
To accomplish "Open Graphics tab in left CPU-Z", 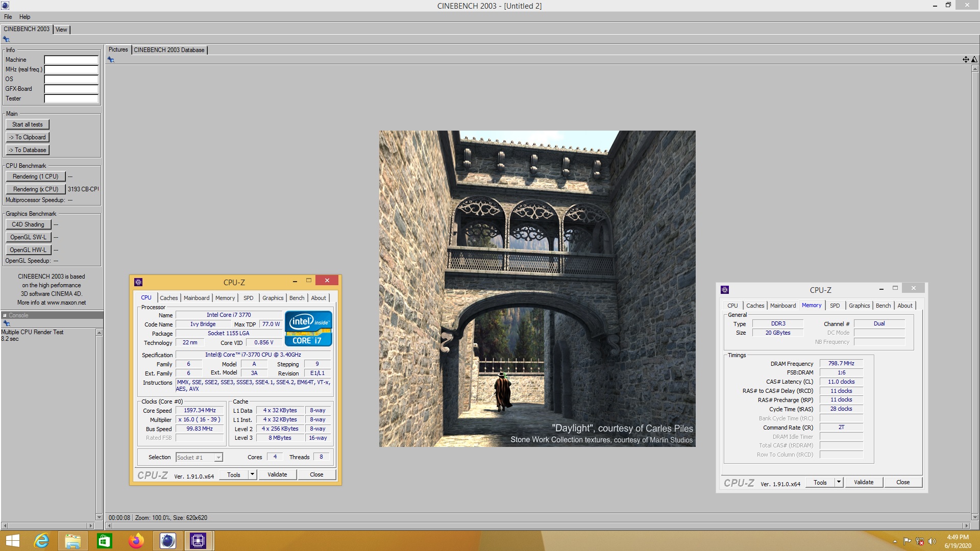I will [x=273, y=298].
